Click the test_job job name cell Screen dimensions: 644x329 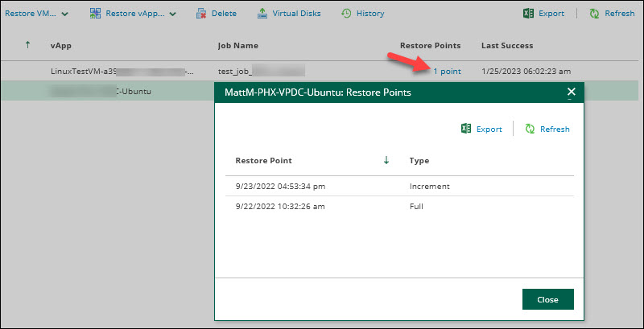[261, 72]
